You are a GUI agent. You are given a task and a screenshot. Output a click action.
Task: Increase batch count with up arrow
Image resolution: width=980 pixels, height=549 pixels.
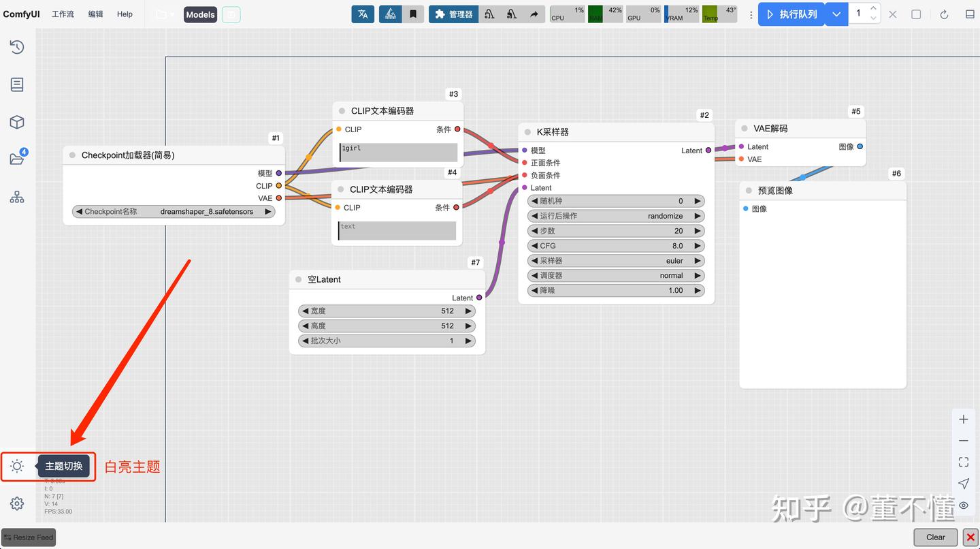click(x=873, y=9)
